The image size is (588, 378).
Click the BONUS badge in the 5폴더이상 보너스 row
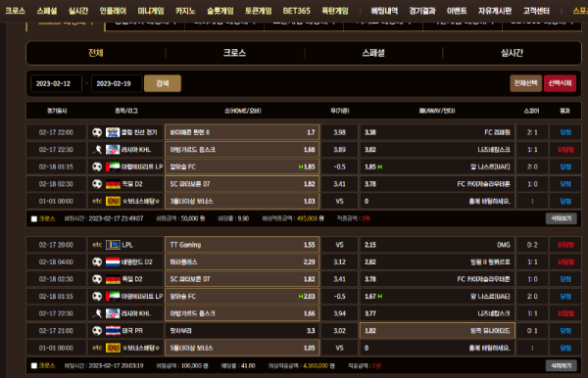pyautogui.click(x=113, y=348)
